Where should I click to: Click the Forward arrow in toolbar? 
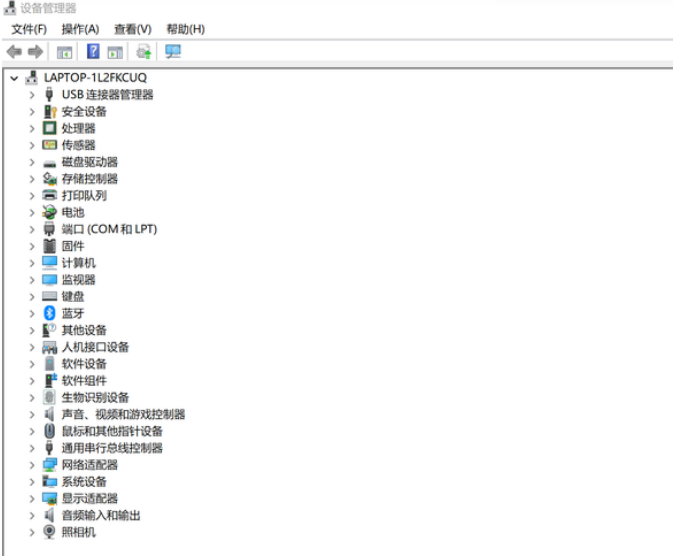pos(35,52)
